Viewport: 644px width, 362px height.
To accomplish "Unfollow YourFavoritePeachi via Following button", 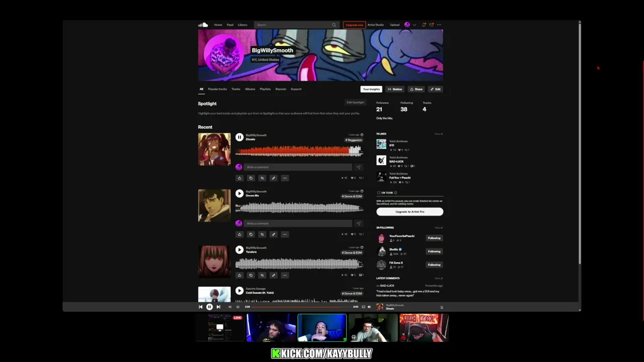I will (434, 238).
